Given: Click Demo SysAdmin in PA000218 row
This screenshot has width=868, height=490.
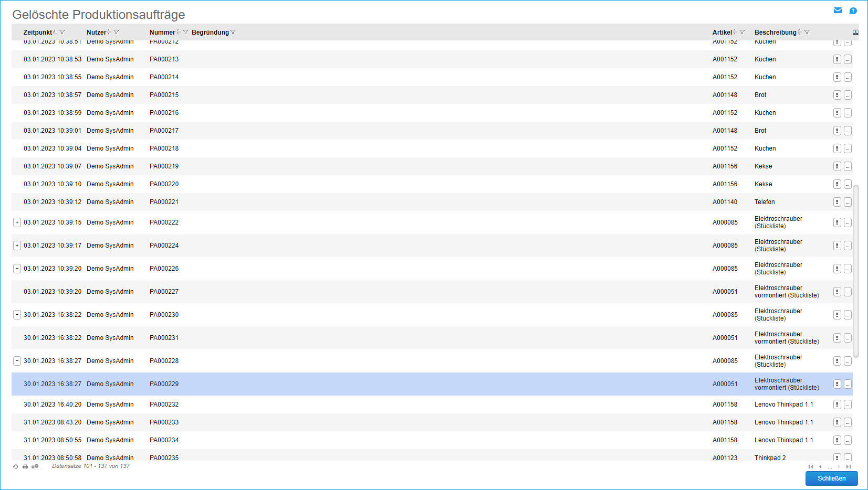Looking at the screenshot, I should [110, 148].
